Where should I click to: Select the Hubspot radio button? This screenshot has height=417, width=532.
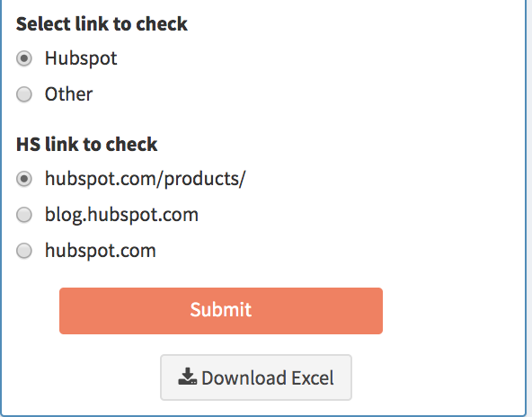pyautogui.click(x=24, y=58)
